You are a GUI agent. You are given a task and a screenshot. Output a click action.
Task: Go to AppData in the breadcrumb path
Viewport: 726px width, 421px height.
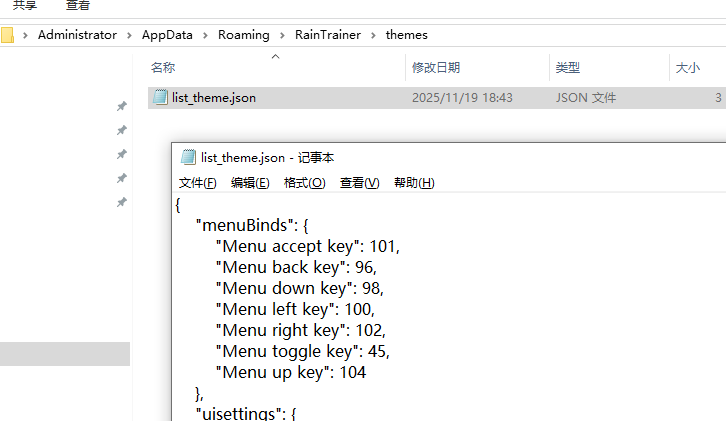[167, 35]
